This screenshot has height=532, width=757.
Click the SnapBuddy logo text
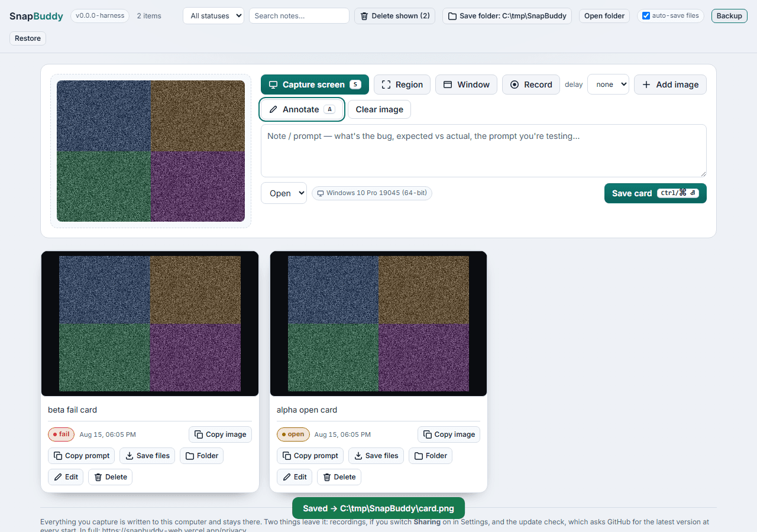[x=36, y=17]
